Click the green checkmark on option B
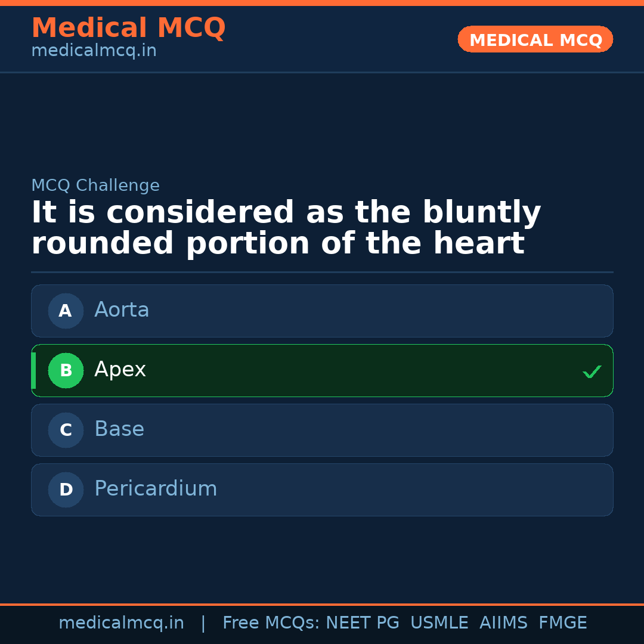 (592, 371)
